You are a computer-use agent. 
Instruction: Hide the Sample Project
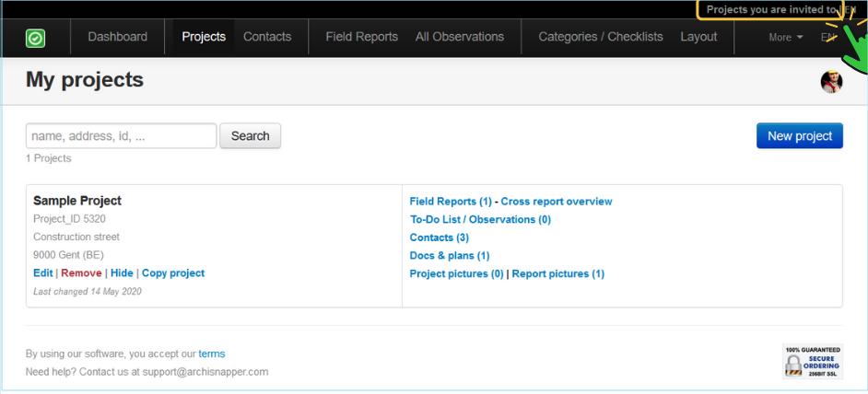tap(122, 273)
